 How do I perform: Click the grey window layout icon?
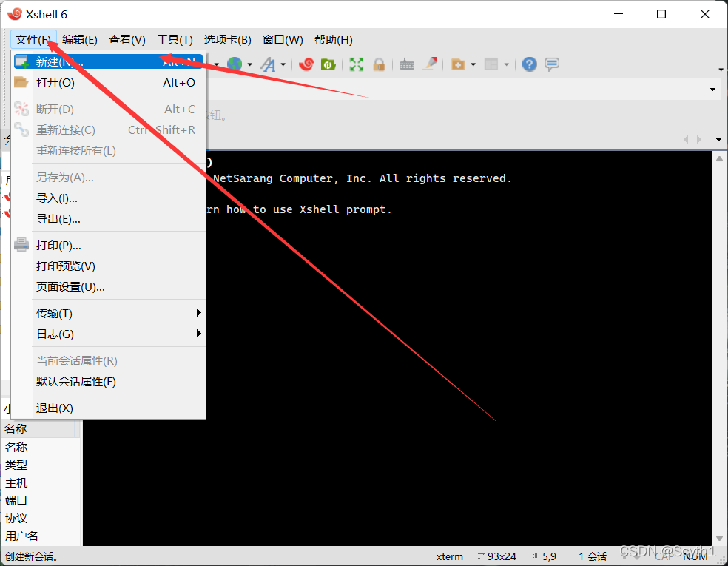tap(491, 64)
